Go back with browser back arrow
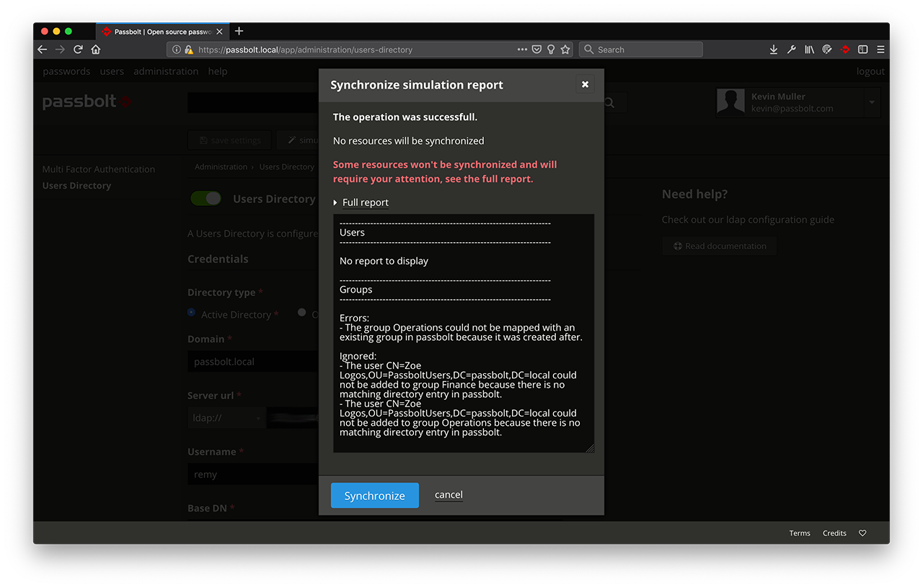Image resolution: width=923 pixels, height=588 pixels. click(x=42, y=50)
